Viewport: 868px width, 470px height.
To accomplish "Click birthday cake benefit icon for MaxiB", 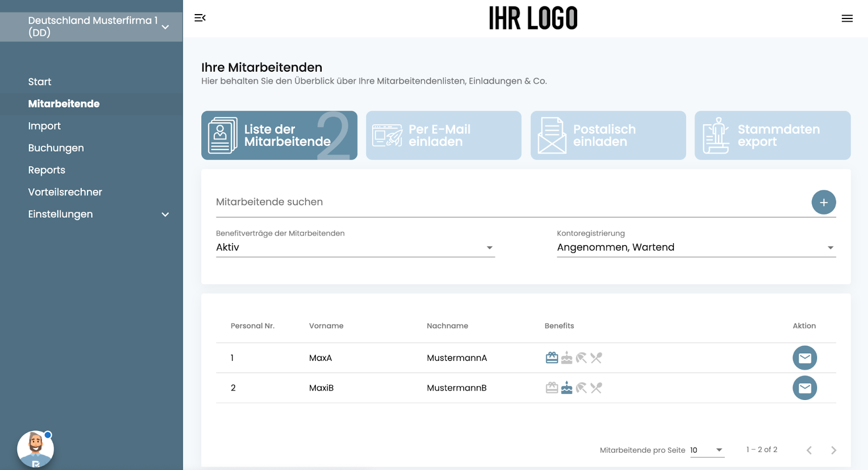I will click(566, 388).
